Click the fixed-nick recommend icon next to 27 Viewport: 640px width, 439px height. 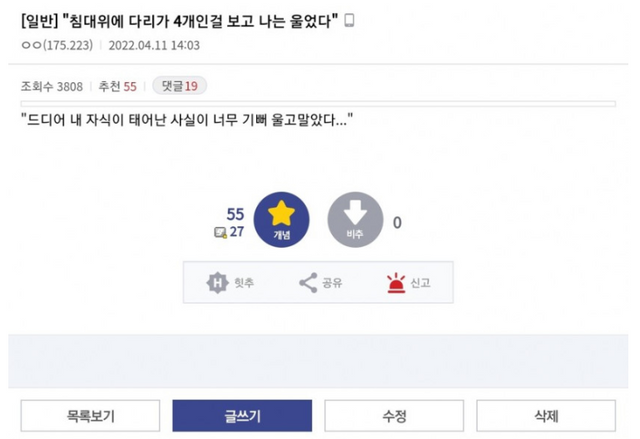click(219, 232)
